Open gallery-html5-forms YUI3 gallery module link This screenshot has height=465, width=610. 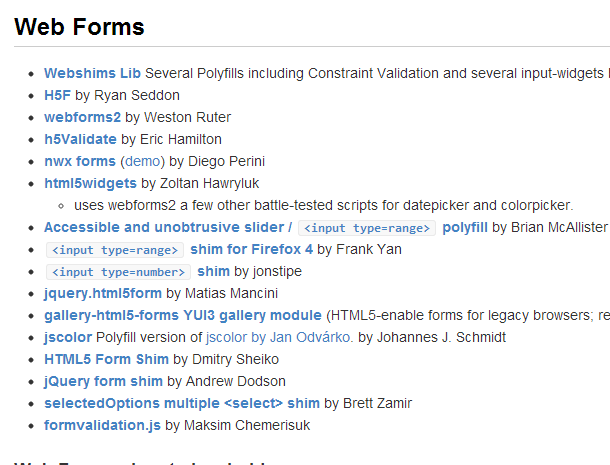coord(183,315)
